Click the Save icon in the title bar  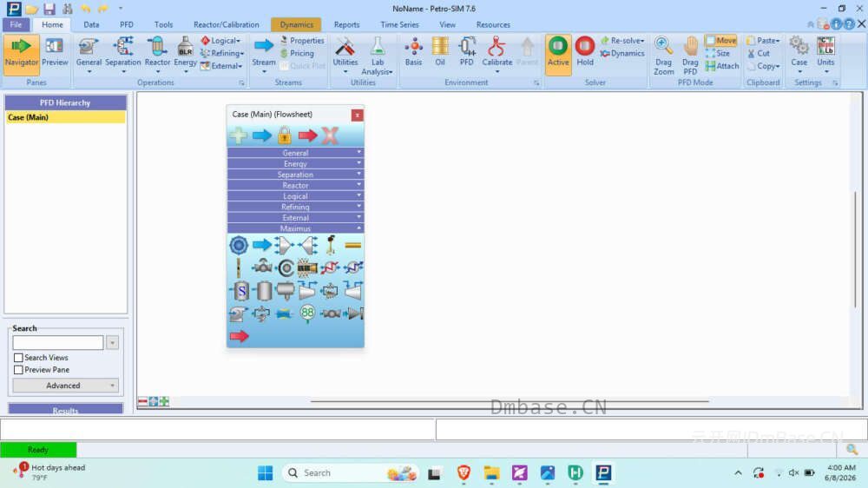tap(49, 9)
